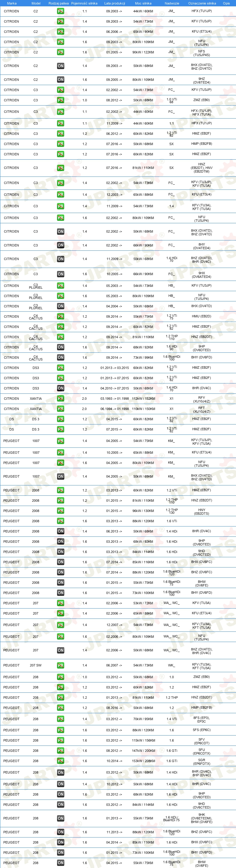Click petrol icon in C3 81kW / 110KM row

tap(60, 168)
